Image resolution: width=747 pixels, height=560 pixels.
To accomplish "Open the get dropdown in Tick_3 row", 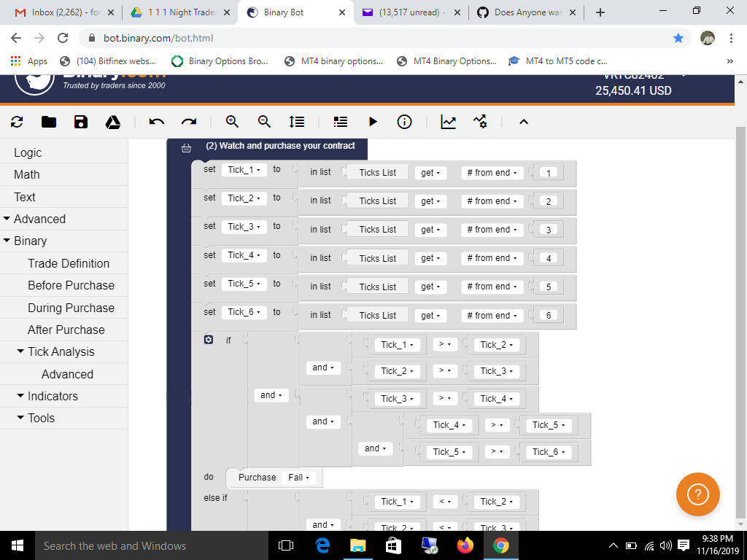I will (430, 230).
